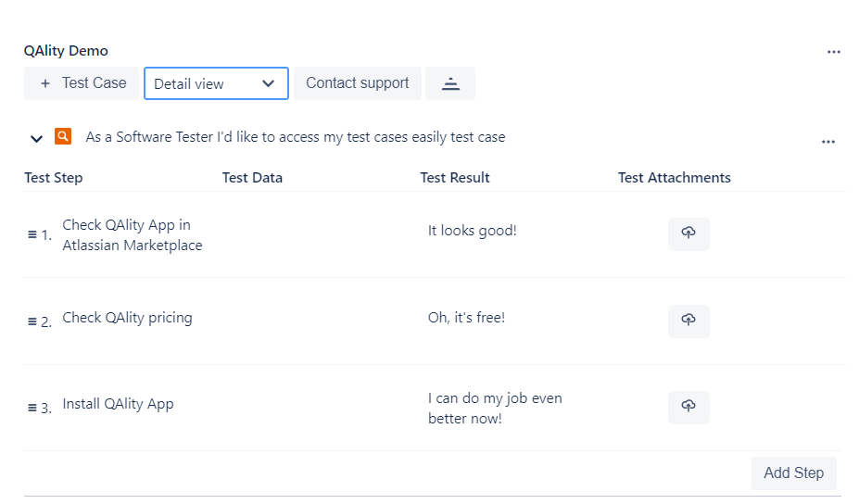Open test case title link text
The image size is (859, 504).
tap(296, 137)
